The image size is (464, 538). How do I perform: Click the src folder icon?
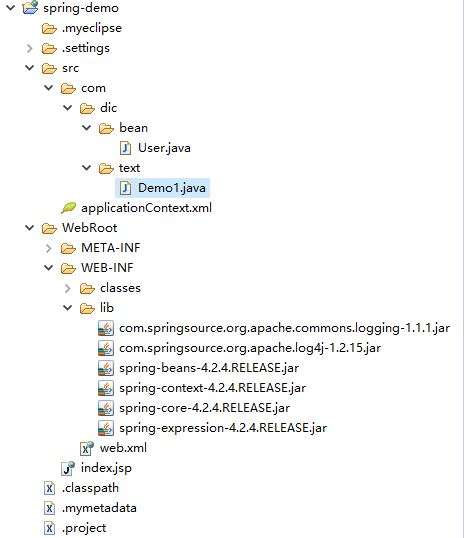[x=49, y=68]
